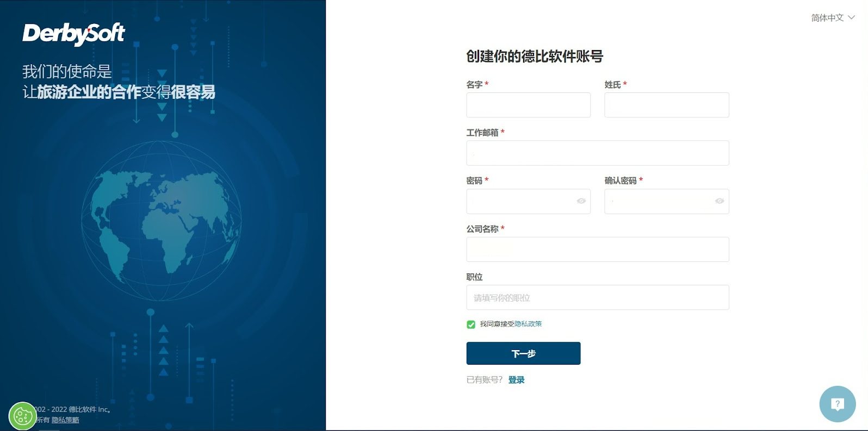Open the 登录 login link
Viewport: 868px width, 431px height.
coord(516,380)
